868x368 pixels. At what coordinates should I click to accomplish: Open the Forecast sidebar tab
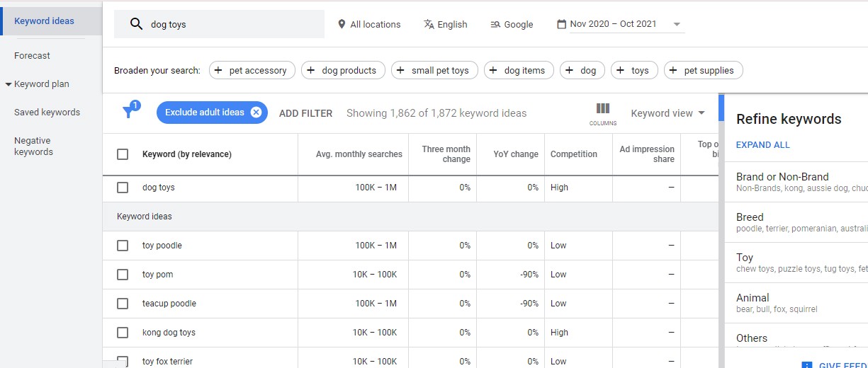33,56
